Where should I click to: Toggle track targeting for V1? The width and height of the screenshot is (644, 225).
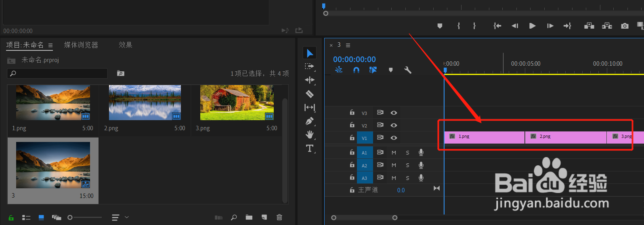pyautogui.click(x=365, y=138)
